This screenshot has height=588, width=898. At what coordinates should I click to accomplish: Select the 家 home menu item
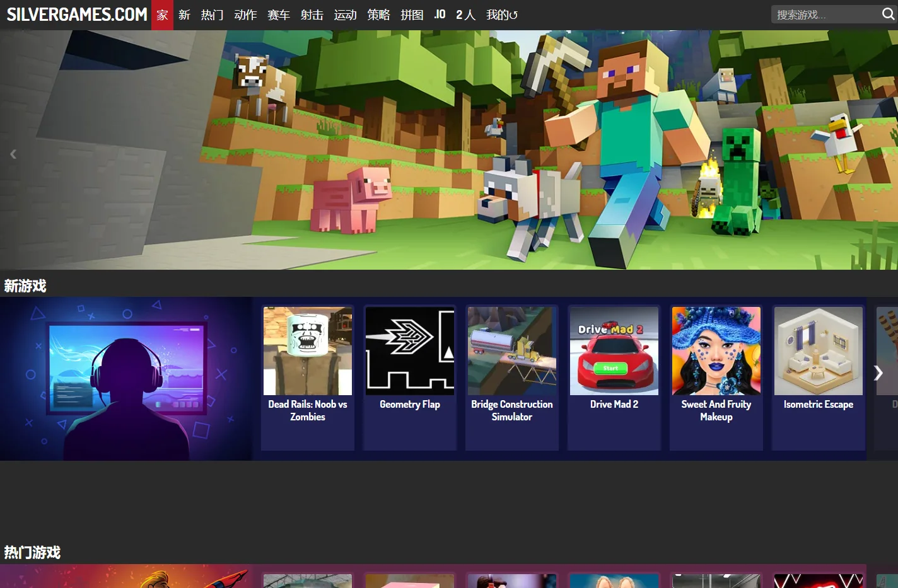pos(162,14)
